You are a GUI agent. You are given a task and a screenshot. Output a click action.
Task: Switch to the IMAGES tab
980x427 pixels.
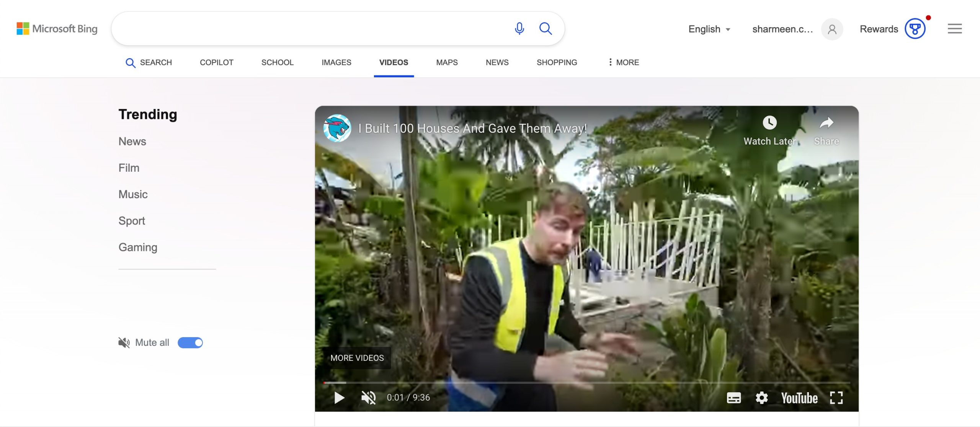tap(336, 62)
